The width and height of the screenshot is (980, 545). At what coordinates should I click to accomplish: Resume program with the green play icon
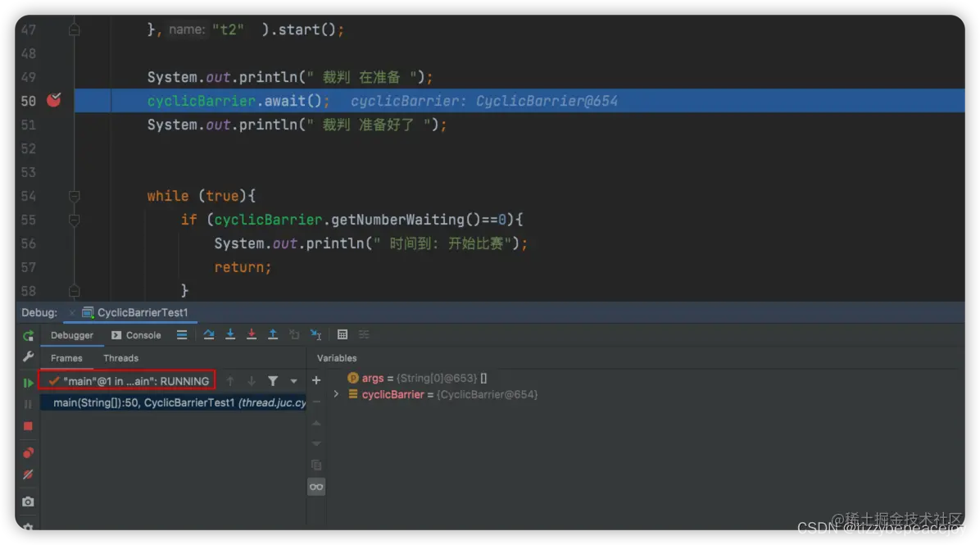click(28, 382)
